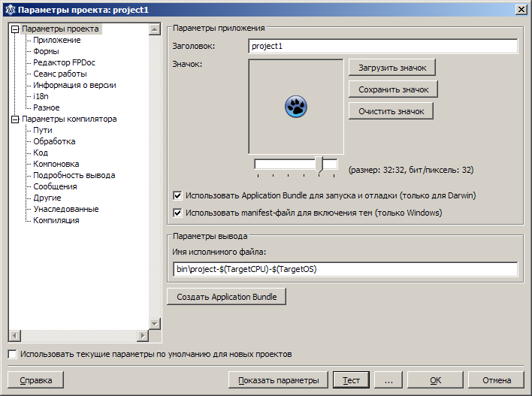Screen dimensions: 532x396
Task: Click the executable file name field
Action: pyautogui.click(x=345, y=269)
